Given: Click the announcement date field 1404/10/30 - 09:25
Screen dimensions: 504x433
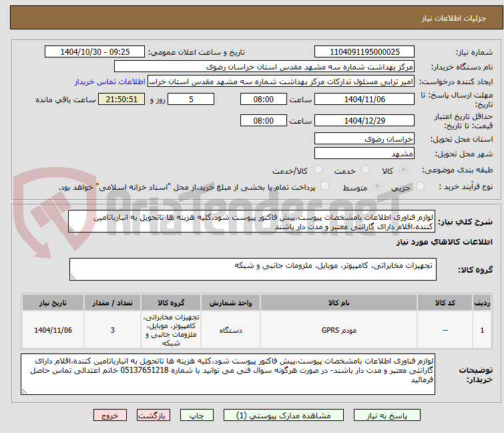Looking at the screenshot, I should pos(95,52).
